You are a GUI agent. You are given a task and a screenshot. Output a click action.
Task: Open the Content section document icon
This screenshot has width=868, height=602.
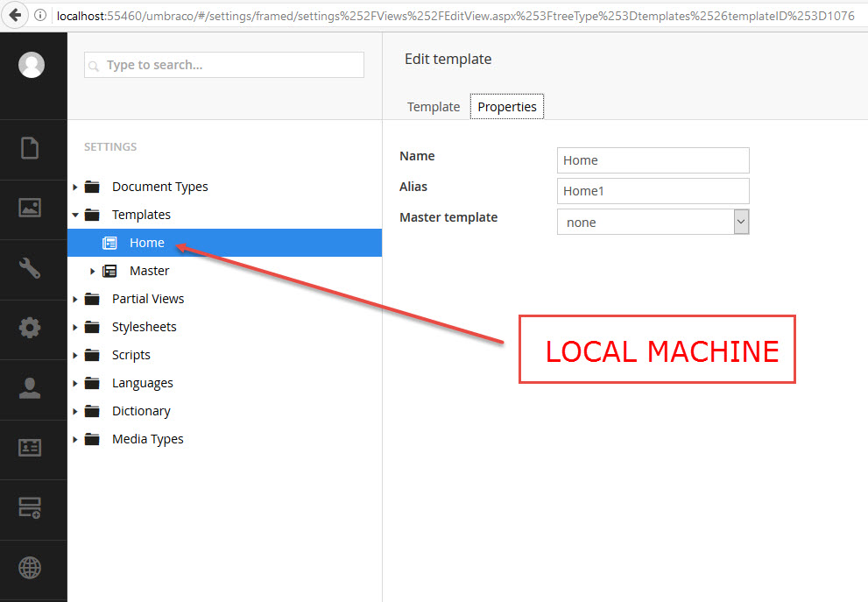point(31,148)
